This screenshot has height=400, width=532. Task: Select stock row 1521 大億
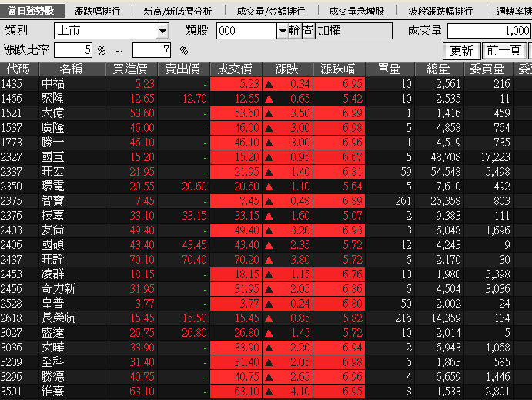(x=266, y=113)
